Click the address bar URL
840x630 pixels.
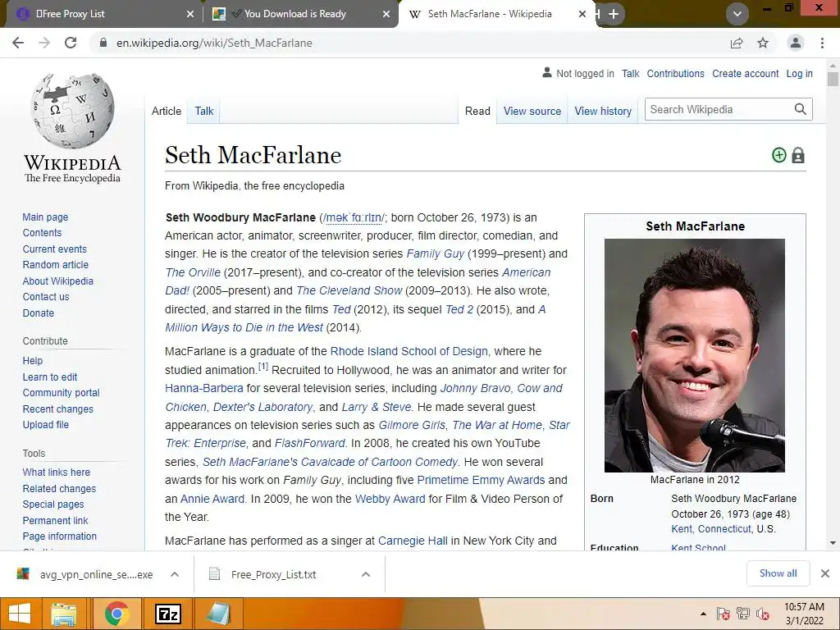[x=214, y=43]
